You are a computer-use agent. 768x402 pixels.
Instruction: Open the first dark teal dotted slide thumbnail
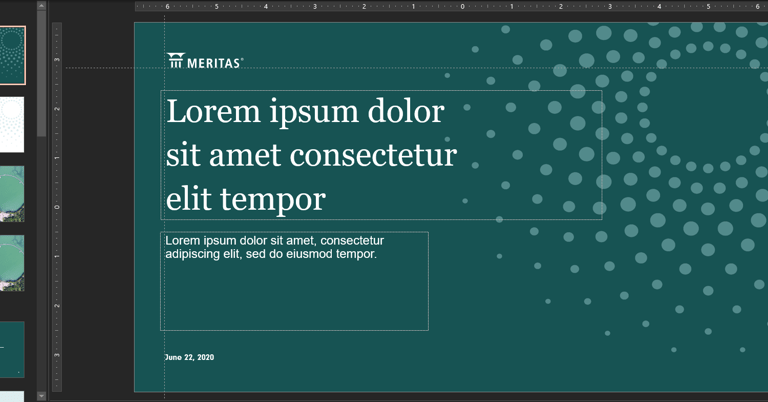coord(12,55)
